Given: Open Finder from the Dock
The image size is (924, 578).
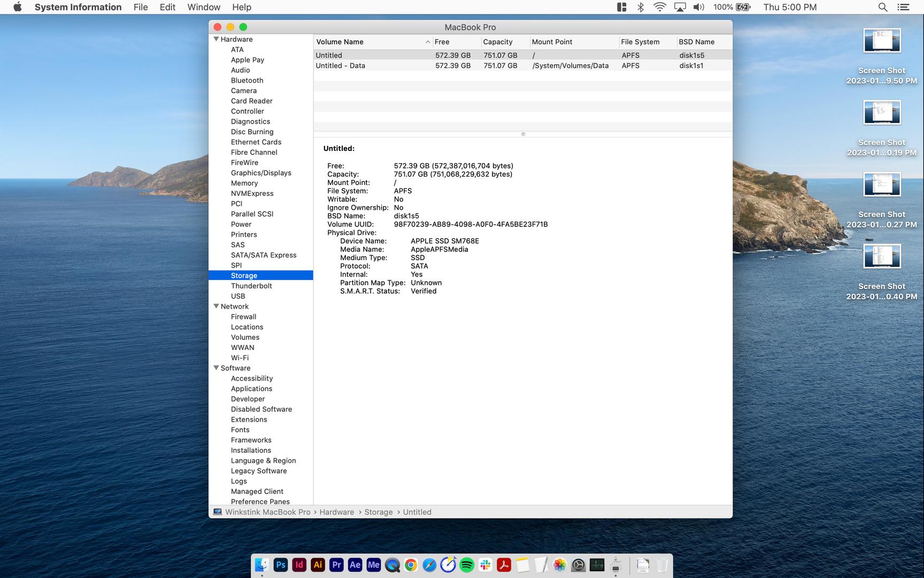Looking at the screenshot, I should coord(261,565).
